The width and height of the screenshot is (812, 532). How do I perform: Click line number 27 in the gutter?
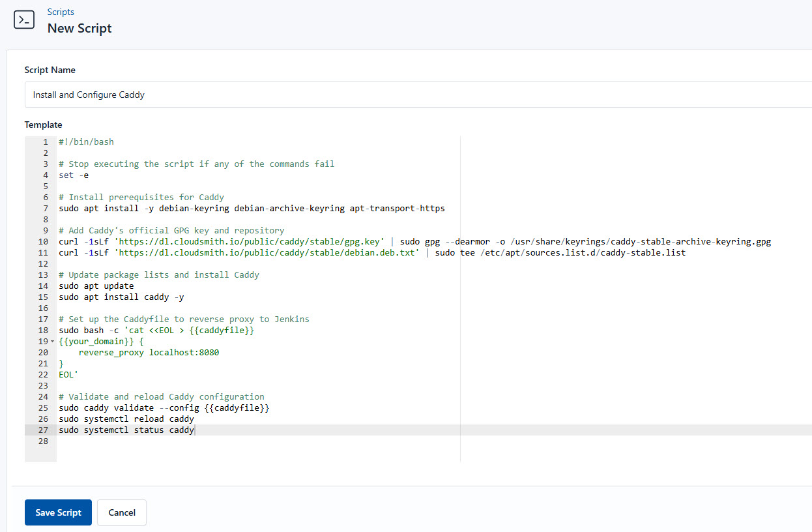pyautogui.click(x=42, y=430)
